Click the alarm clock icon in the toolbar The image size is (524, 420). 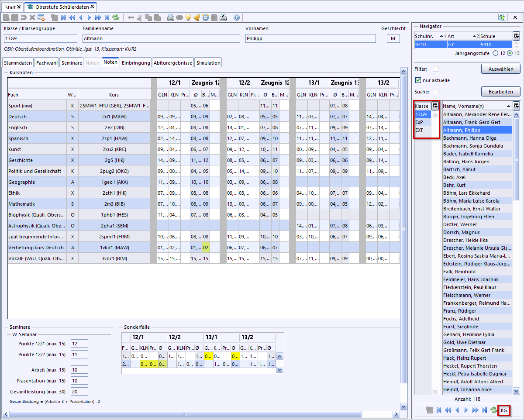tap(206, 17)
